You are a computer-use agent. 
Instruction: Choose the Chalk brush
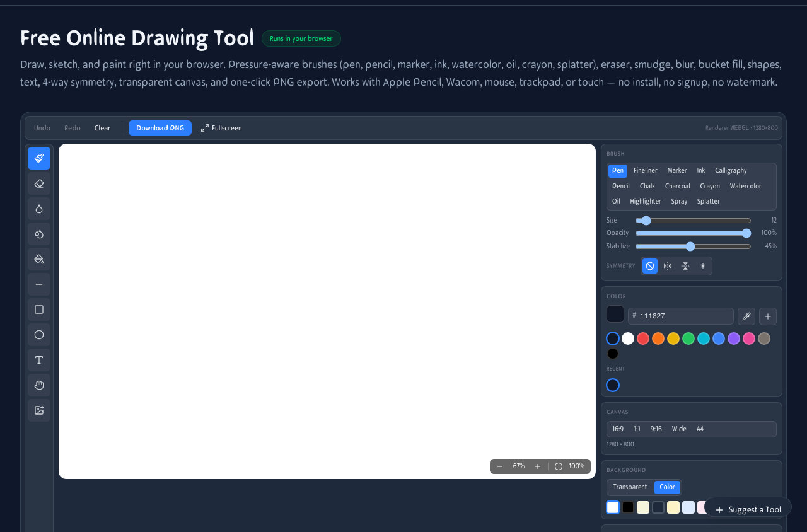coord(647,187)
